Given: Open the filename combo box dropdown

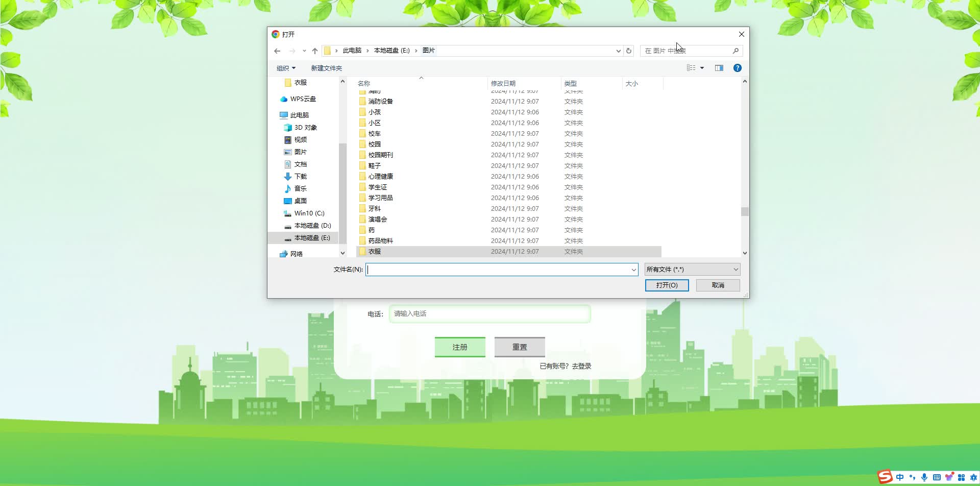Looking at the screenshot, I should [633, 270].
